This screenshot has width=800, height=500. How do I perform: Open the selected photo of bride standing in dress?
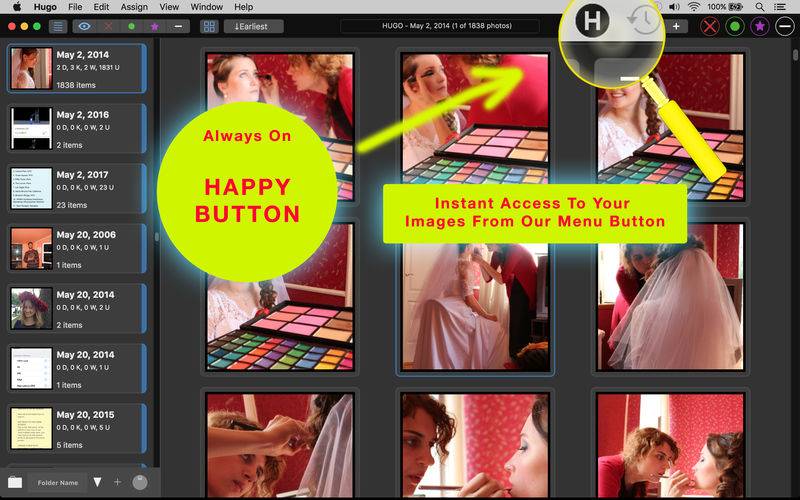(476, 306)
